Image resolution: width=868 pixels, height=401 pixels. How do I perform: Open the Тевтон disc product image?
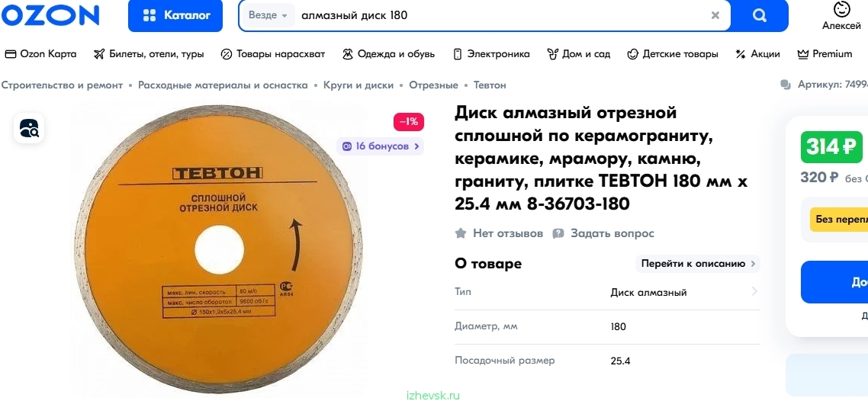219,249
